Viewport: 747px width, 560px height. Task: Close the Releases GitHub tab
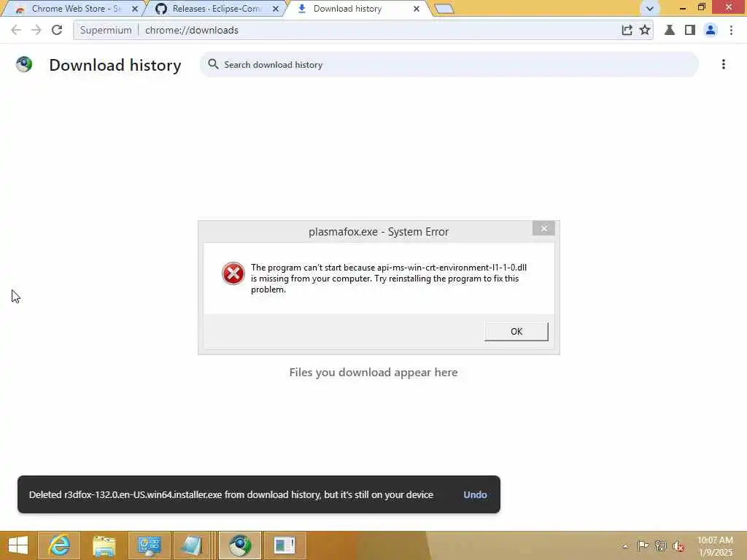tap(275, 9)
